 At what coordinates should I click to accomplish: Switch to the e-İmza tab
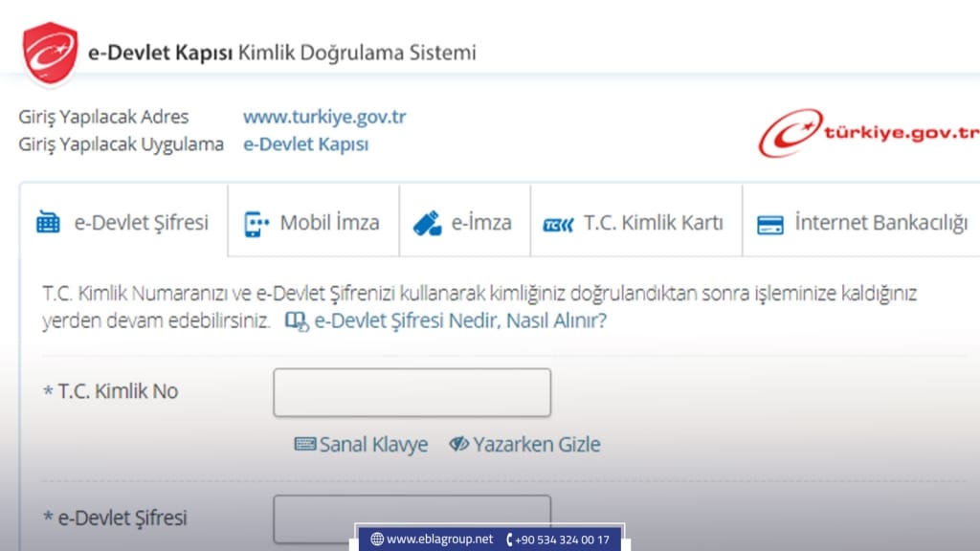pyautogui.click(x=465, y=221)
